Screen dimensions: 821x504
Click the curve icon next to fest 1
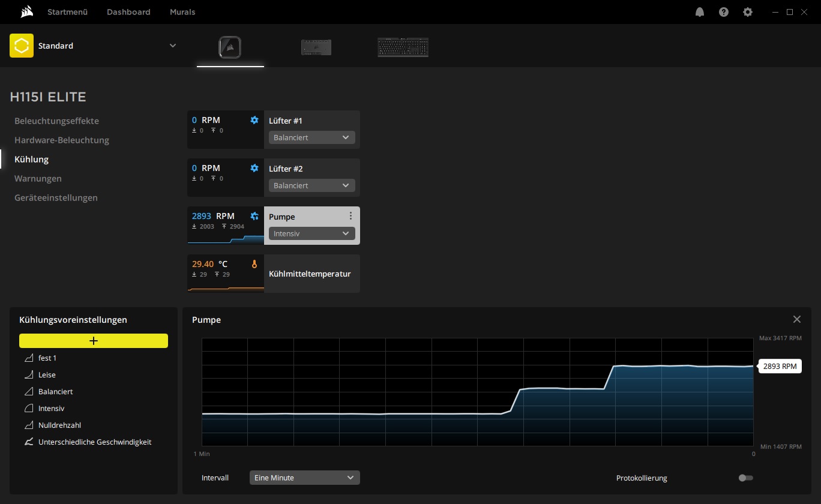(x=29, y=358)
